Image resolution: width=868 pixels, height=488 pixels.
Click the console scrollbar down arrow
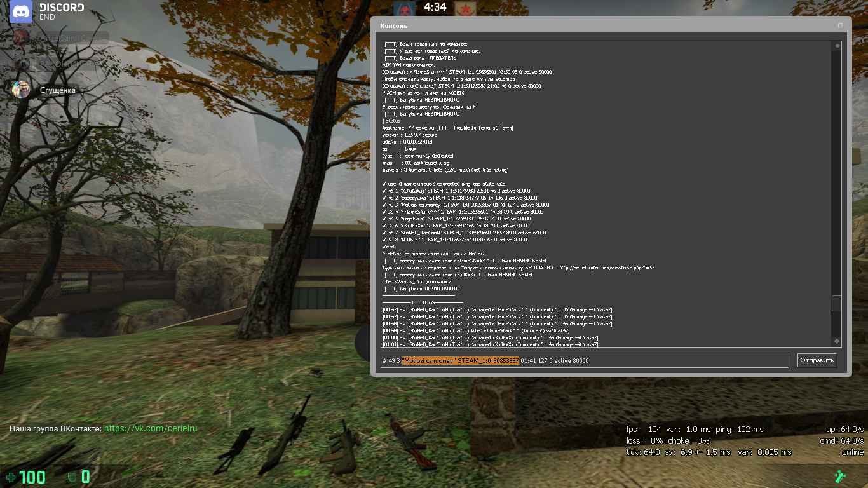(x=837, y=342)
